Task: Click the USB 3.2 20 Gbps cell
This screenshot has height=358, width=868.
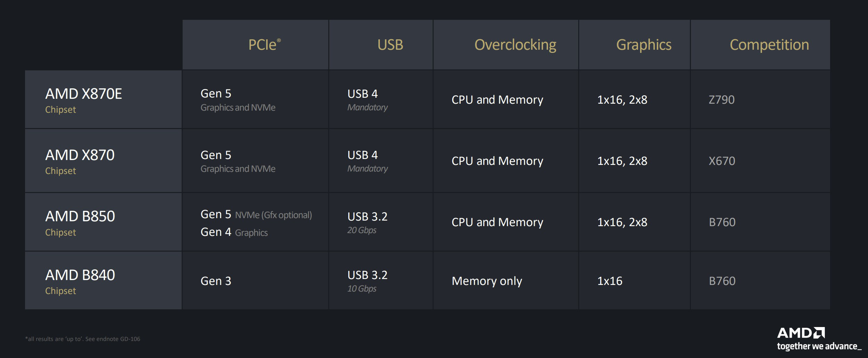Action: point(381,222)
